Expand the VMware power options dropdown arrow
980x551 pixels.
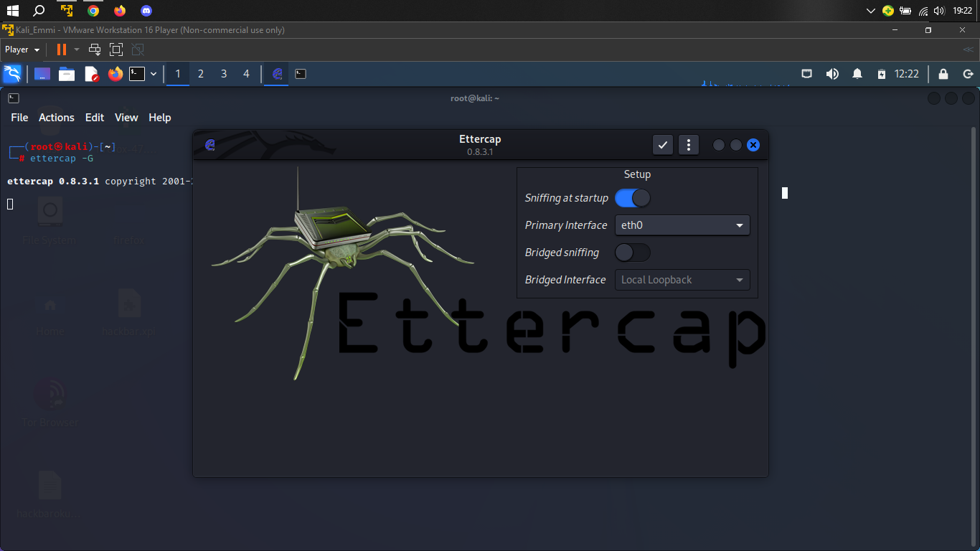pyautogui.click(x=77, y=50)
